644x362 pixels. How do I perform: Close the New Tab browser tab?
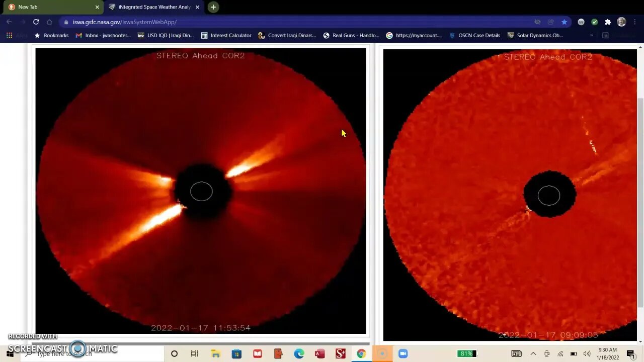(x=97, y=7)
